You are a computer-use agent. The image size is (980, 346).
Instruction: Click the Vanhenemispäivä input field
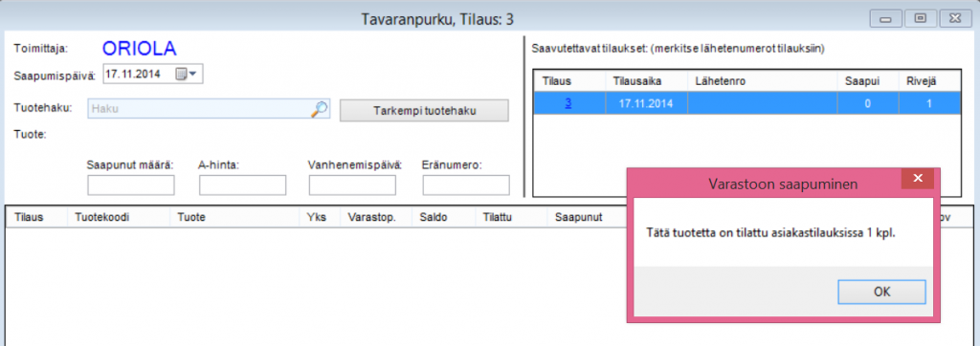(x=352, y=185)
